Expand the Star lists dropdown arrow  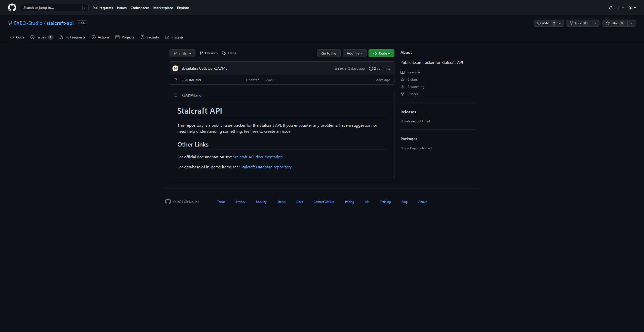[631, 23]
